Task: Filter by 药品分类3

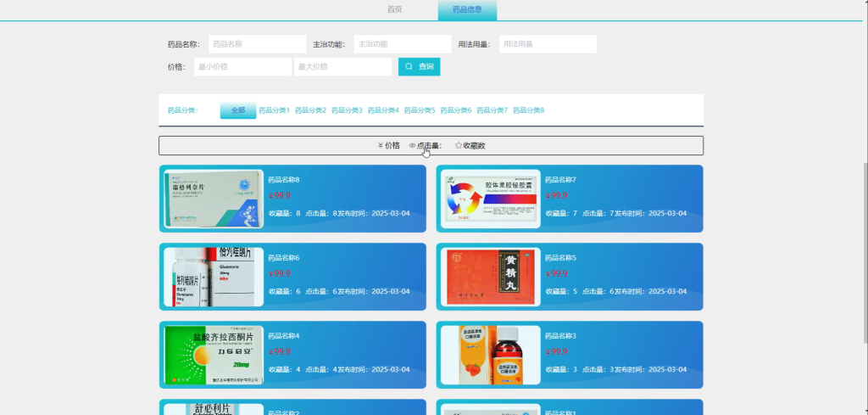Action: 347,110
